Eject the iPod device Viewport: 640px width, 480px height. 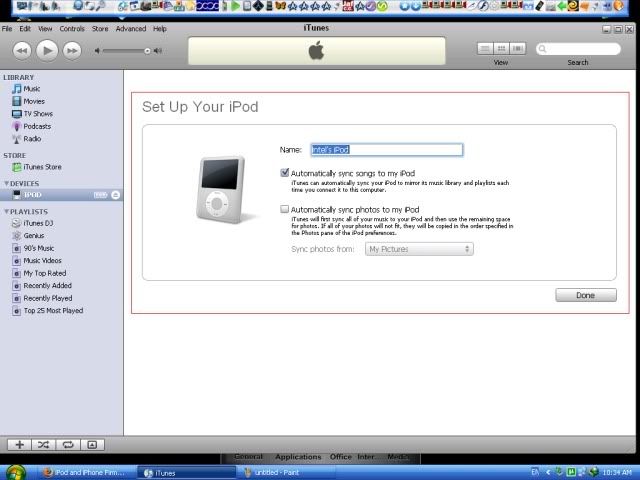[x=115, y=194]
